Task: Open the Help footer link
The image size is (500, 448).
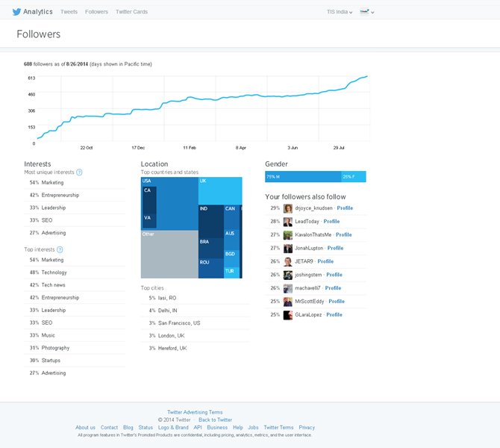Action: [238, 428]
